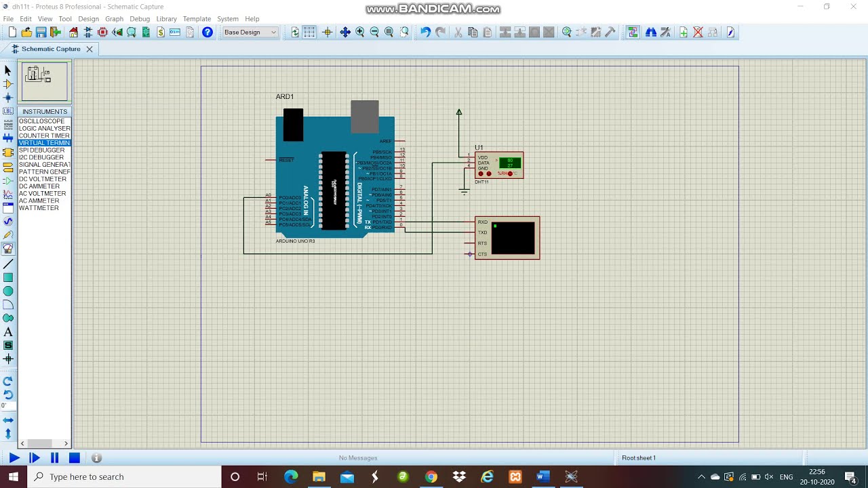Click the Save Project icon
The height and width of the screenshot is (488, 868).
coord(41,33)
